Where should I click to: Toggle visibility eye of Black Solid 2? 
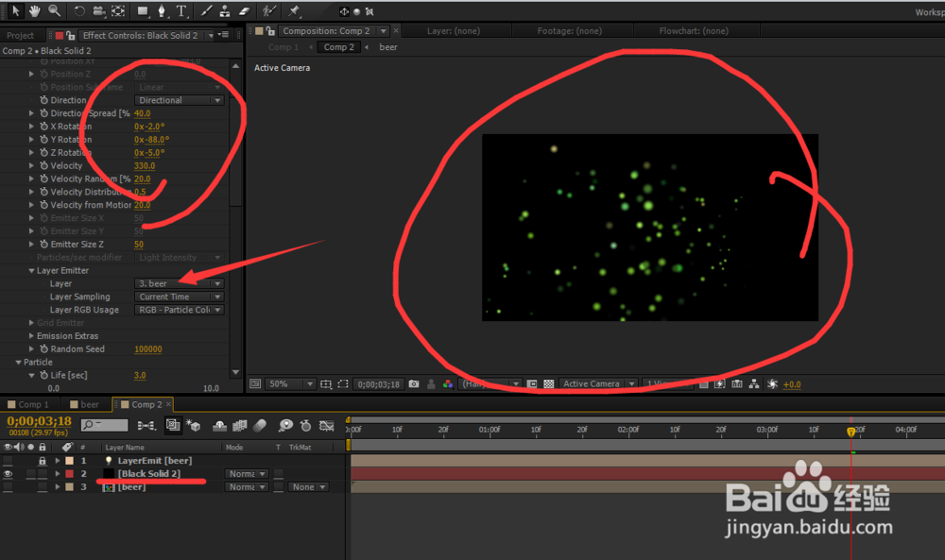tap(8, 474)
